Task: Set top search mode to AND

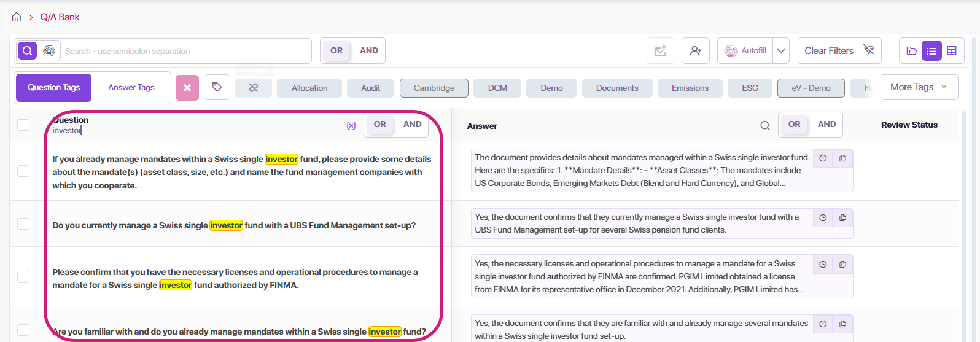Action: 369,51
